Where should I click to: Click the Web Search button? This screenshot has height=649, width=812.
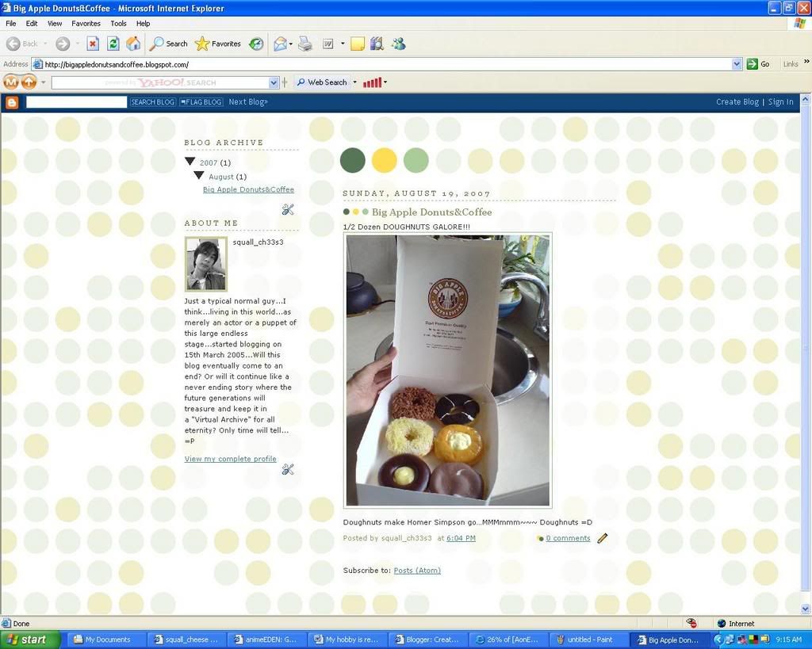pos(322,82)
